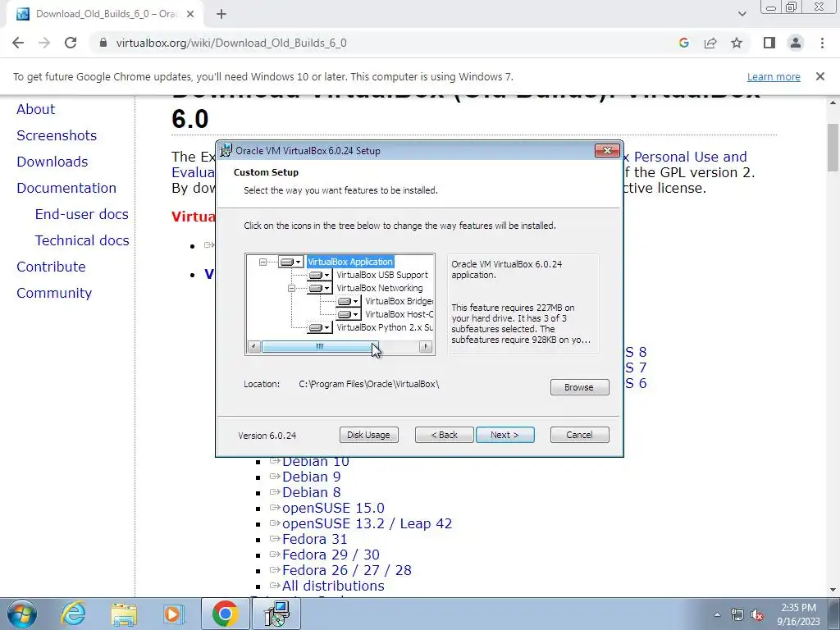Open a new Chrome tab
The width and height of the screenshot is (840, 630).
[221, 15]
